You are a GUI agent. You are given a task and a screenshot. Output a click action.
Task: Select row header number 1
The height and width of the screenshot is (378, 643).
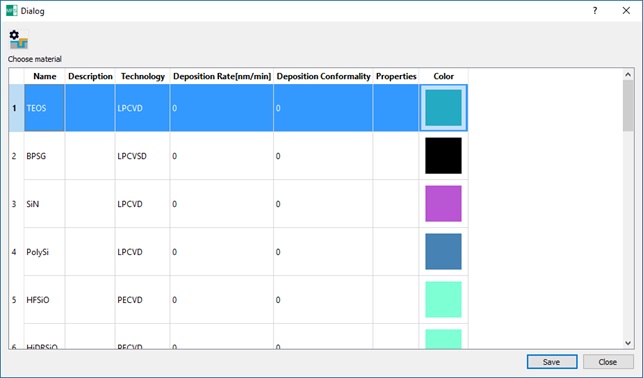pos(16,108)
